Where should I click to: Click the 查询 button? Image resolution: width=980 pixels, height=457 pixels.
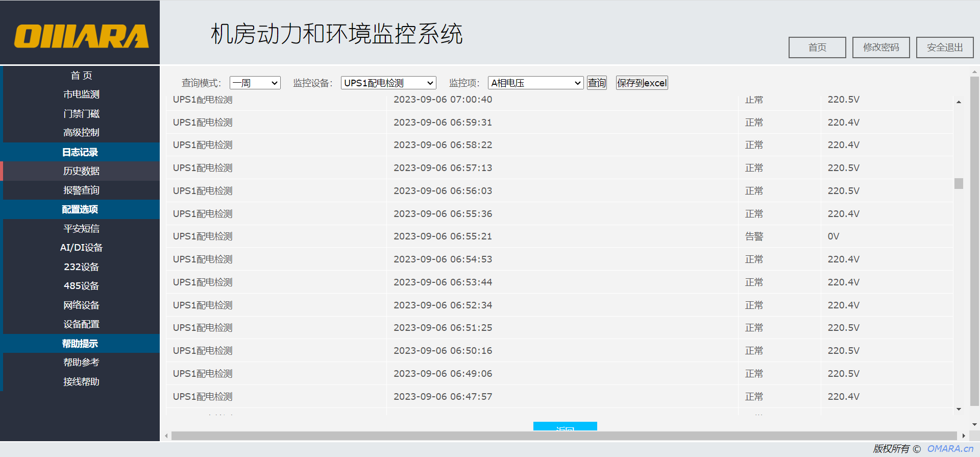pos(597,83)
